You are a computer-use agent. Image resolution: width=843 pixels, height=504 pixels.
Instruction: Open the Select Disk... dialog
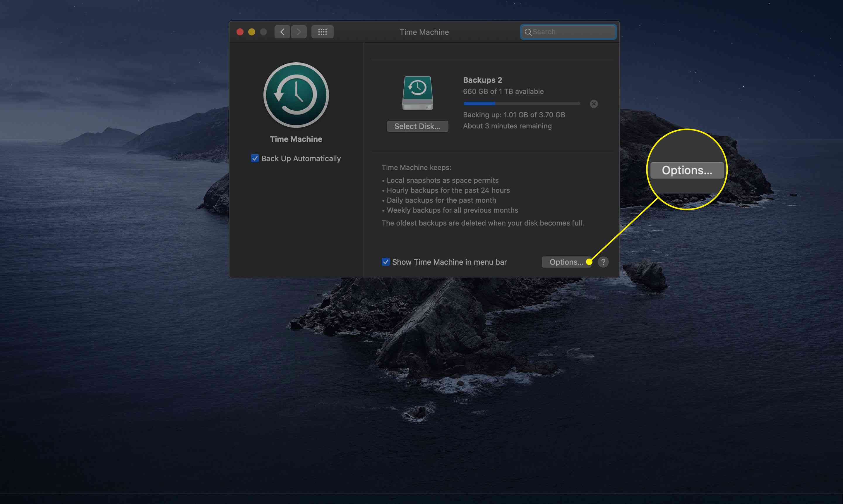[417, 126]
